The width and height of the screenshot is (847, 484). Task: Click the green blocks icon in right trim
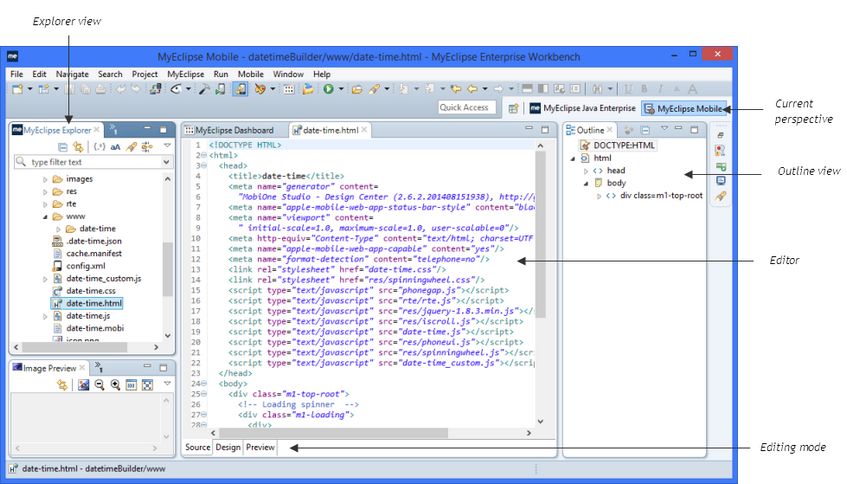pos(721,166)
